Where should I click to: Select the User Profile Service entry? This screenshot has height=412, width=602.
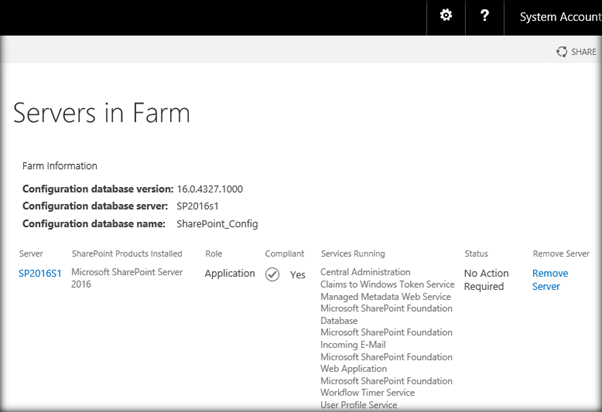(361, 404)
